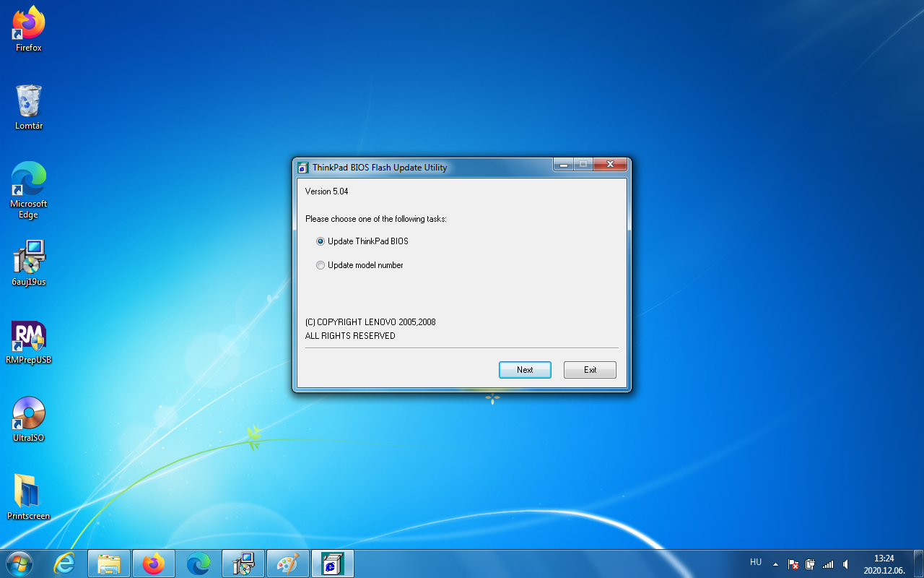The height and width of the screenshot is (578, 924).
Task: Open Windows Explorer from taskbar
Action: [109, 564]
